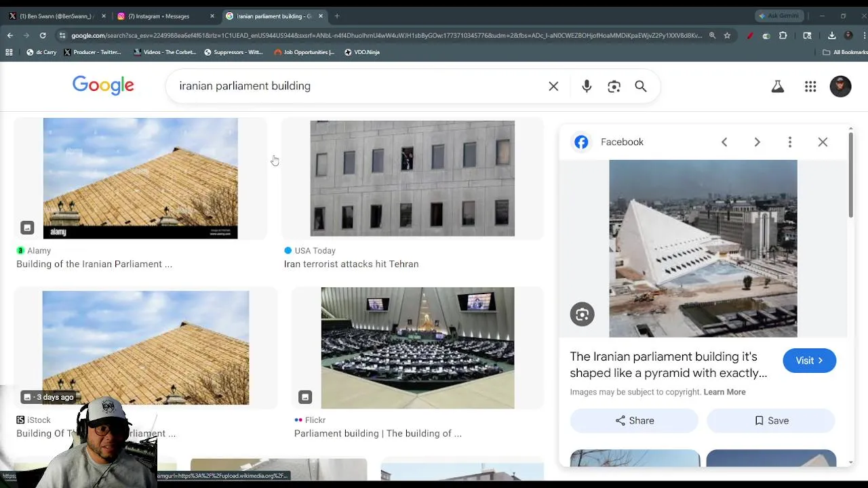Click the licensable badge on Flickr image

coord(305,397)
